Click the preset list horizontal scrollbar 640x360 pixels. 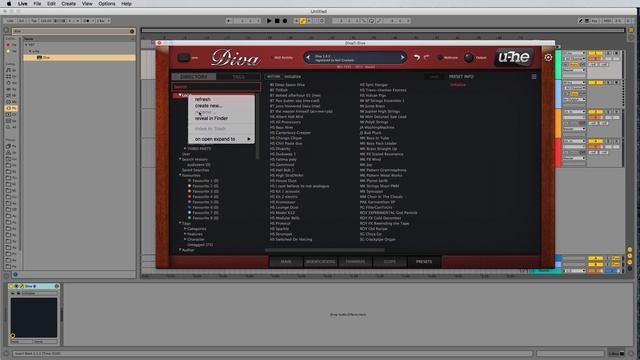324,250
